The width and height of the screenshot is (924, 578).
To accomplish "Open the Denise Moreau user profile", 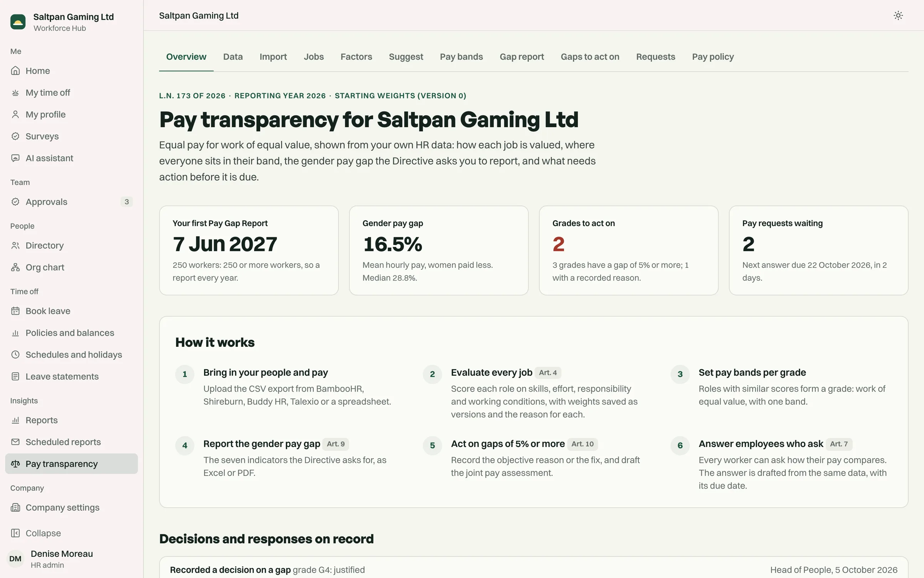I will pos(71,559).
